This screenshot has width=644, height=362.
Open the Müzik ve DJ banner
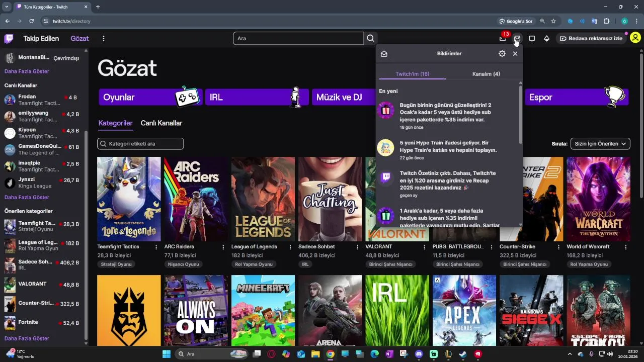(x=344, y=97)
